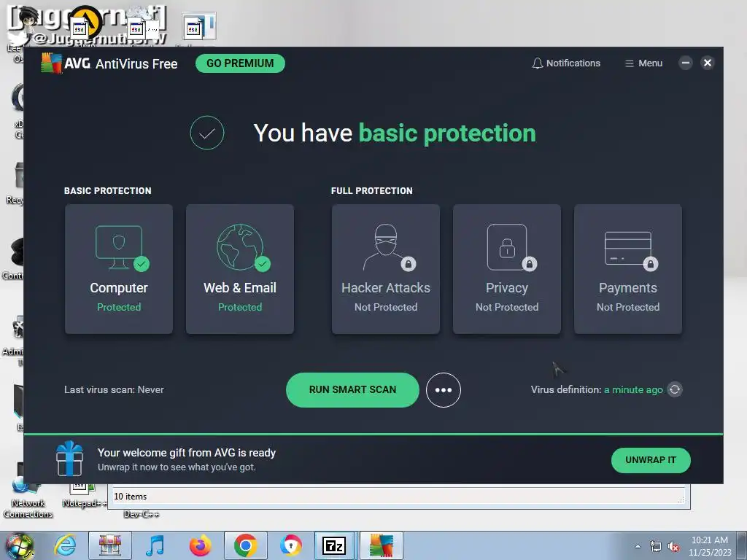Open the Computer protection card
Screen dimensions: 747x560
pos(119,269)
